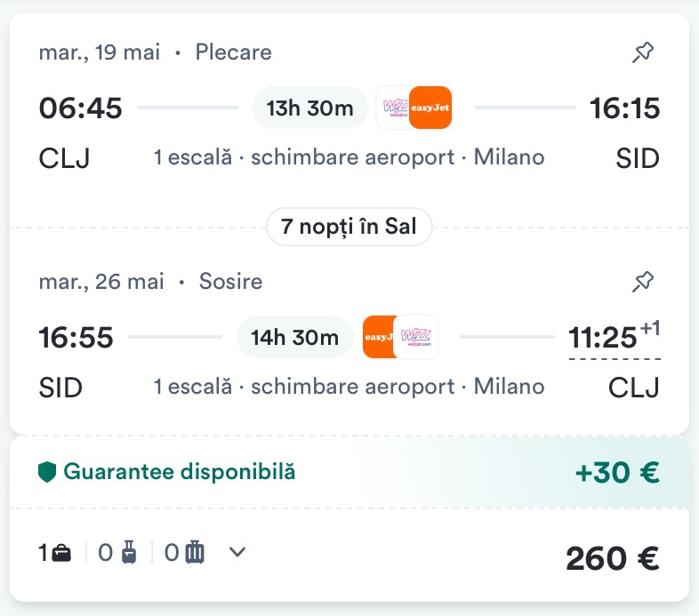Pin the outbound flight on 19 mai

pyautogui.click(x=642, y=53)
